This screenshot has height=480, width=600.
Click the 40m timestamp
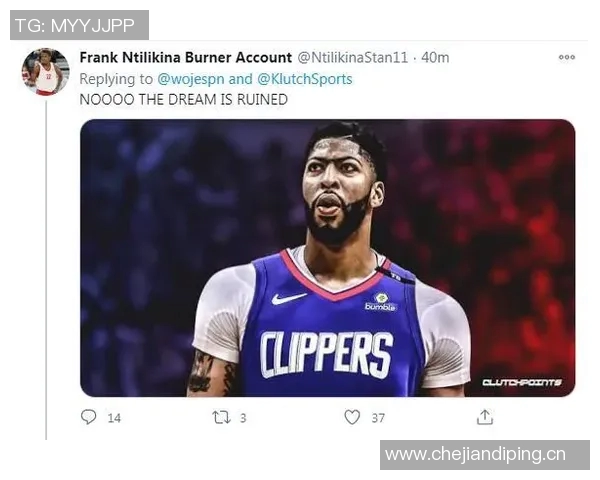435,58
